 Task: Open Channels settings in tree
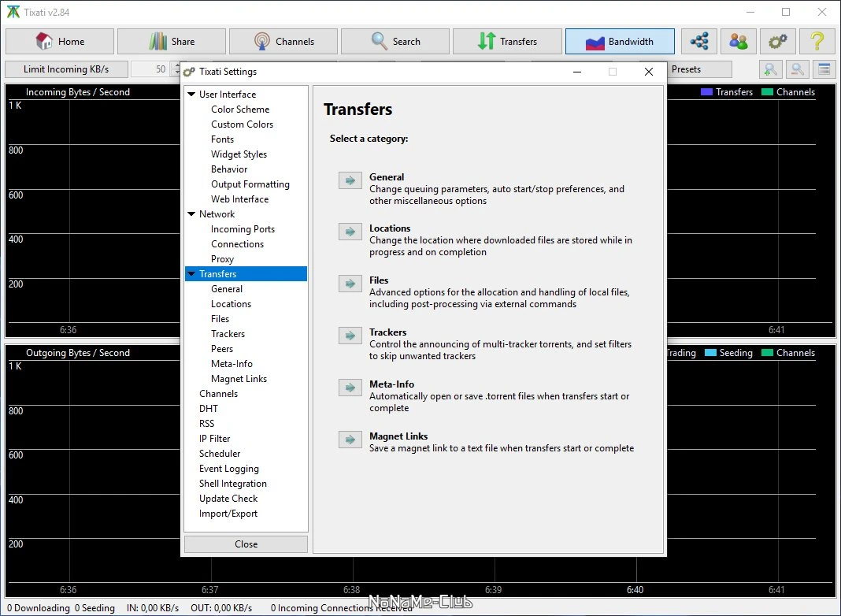(x=218, y=394)
